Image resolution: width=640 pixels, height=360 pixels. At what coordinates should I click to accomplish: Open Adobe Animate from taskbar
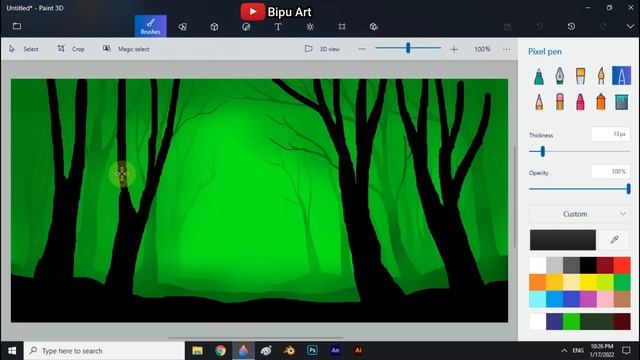[x=335, y=351]
